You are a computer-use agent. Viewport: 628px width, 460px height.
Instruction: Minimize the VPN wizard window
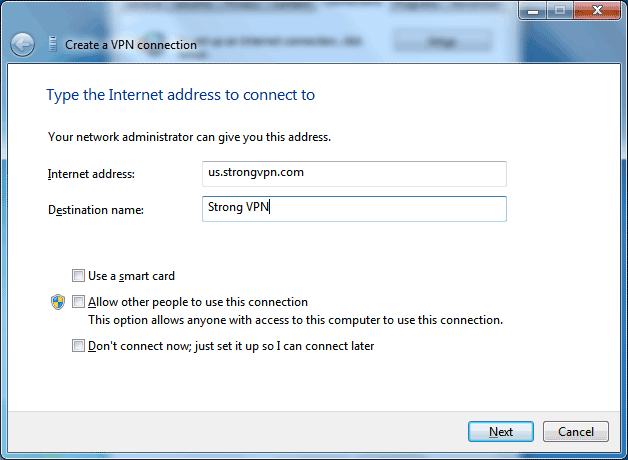tap(532, 11)
